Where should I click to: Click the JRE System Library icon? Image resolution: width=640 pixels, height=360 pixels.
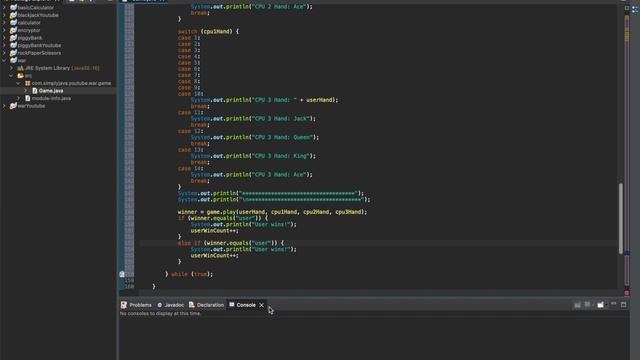pos(20,68)
